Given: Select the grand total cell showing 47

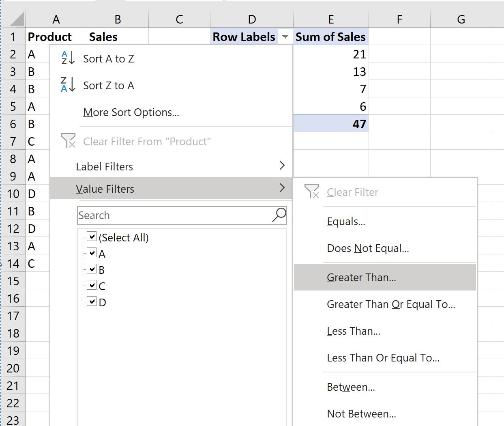Looking at the screenshot, I should (x=331, y=124).
